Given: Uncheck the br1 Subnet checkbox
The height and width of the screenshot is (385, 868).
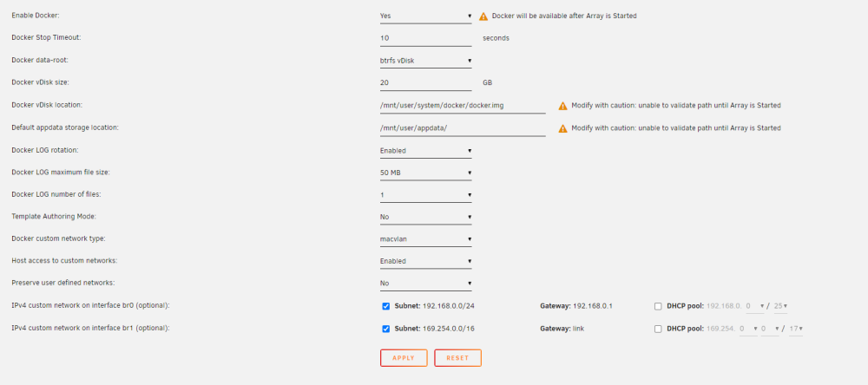Looking at the screenshot, I should click(386, 329).
